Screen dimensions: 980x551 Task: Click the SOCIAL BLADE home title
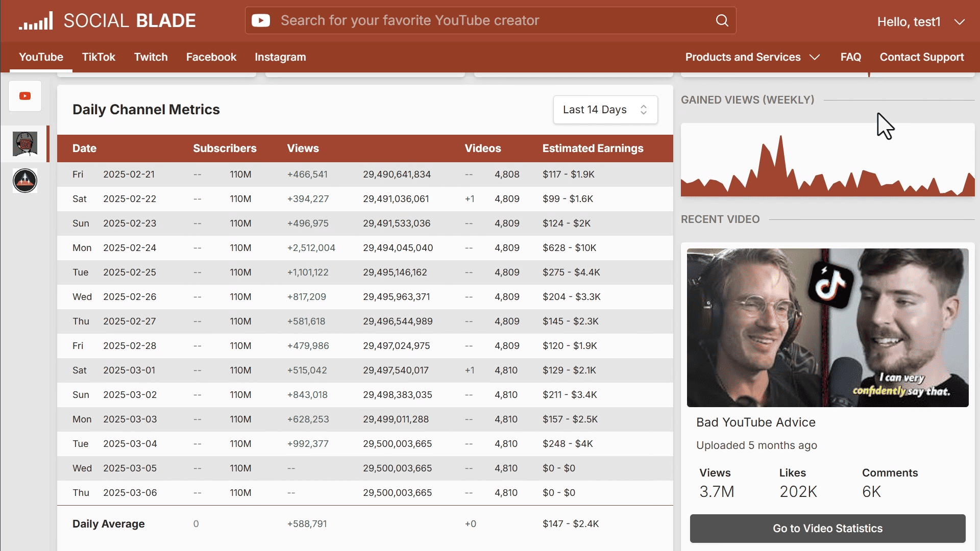point(130,21)
